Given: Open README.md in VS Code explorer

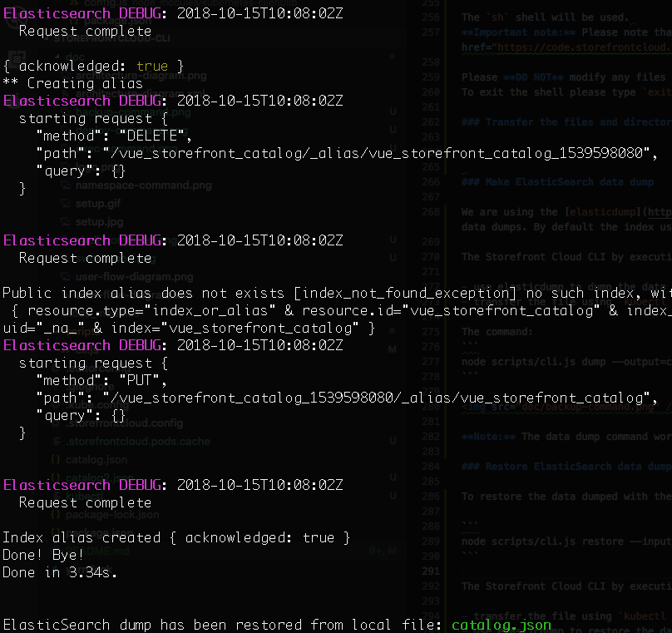Looking at the screenshot, I should tap(96, 551).
